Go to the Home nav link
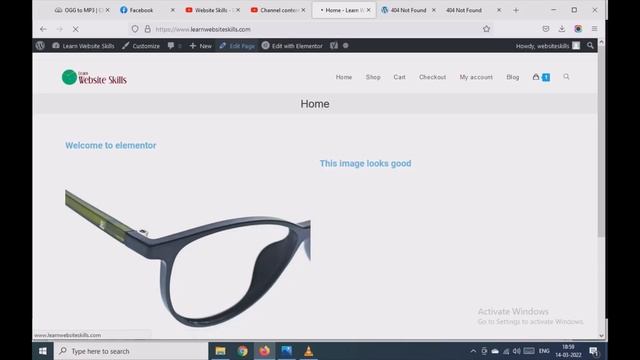Screen dimensions: 640x360 tap(344, 77)
